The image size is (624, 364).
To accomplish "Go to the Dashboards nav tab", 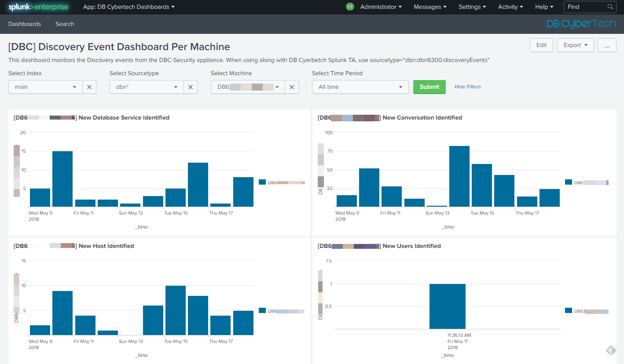I will [x=25, y=24].
